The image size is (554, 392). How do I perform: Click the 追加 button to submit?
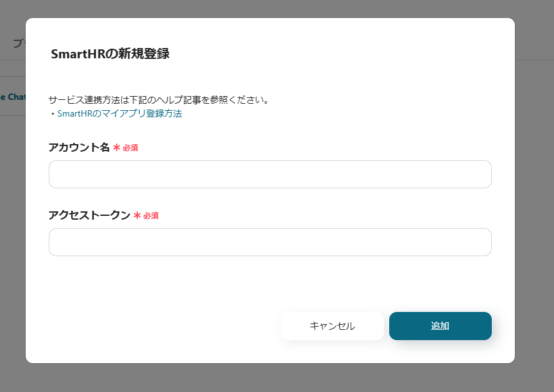click(x=440, y=326)
